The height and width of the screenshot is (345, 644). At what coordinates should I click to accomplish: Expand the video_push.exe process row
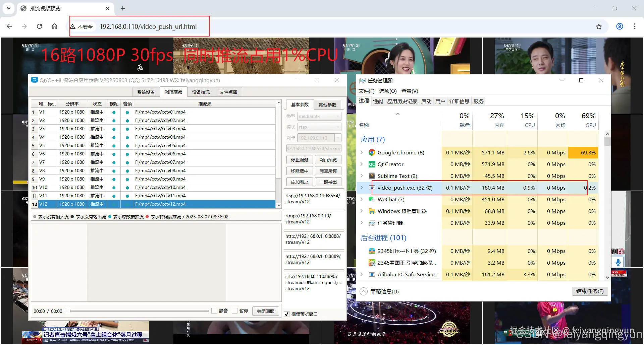tap(362, 188)
